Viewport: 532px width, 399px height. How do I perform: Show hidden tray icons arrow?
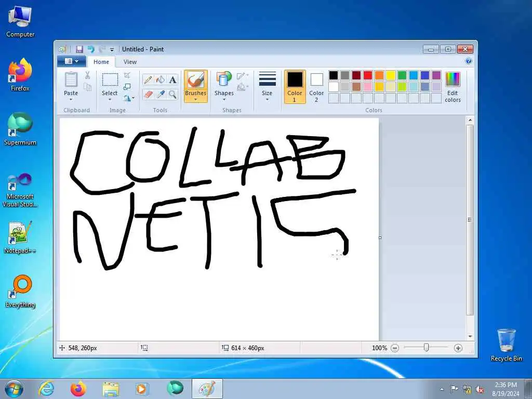(x=442, y=390)
